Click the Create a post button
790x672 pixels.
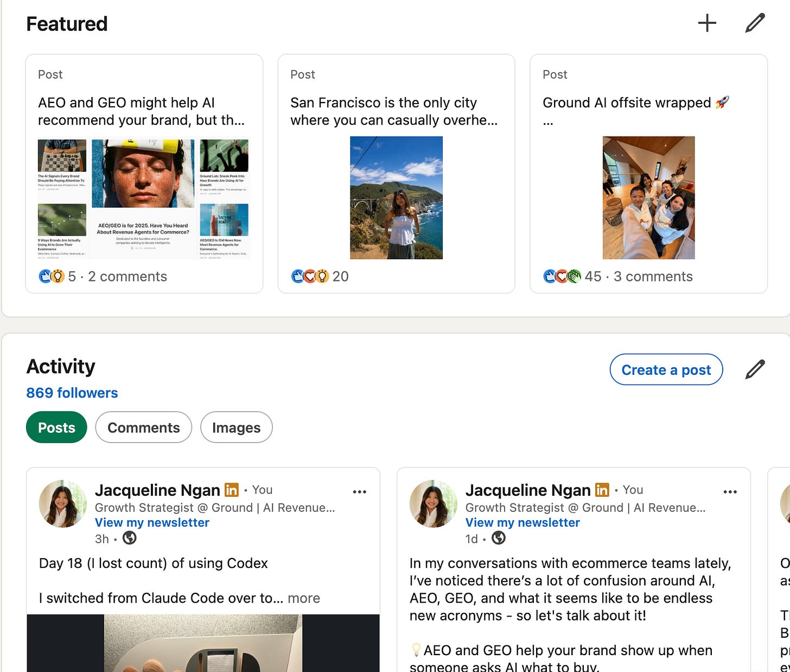coord(666,369)
